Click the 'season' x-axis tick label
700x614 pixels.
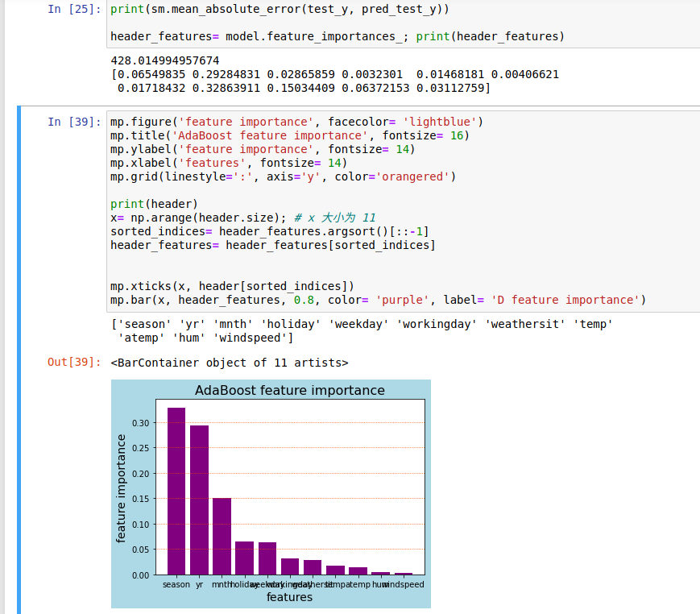point(176,584)
